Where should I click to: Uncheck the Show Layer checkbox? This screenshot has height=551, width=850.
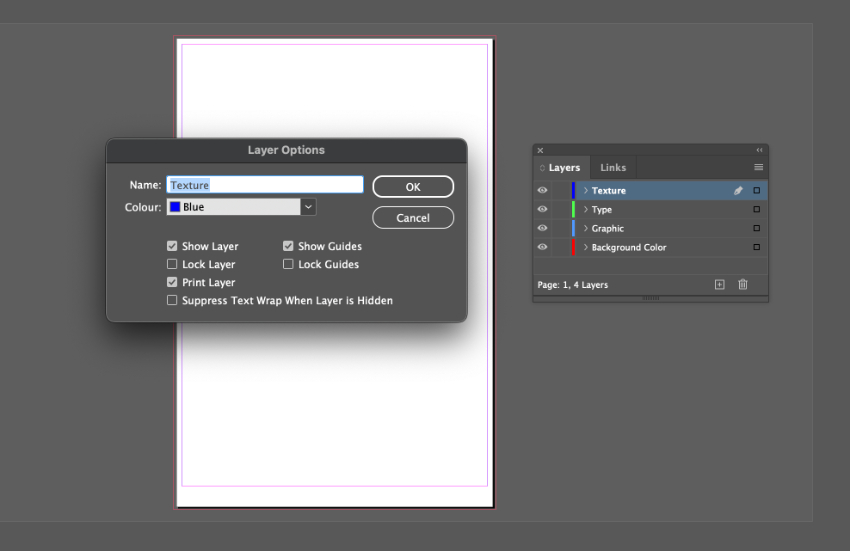click(x=172, y=246)
